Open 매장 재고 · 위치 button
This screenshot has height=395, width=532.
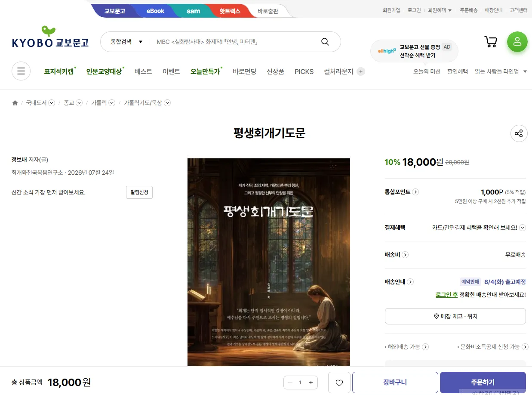click(455, 316)
